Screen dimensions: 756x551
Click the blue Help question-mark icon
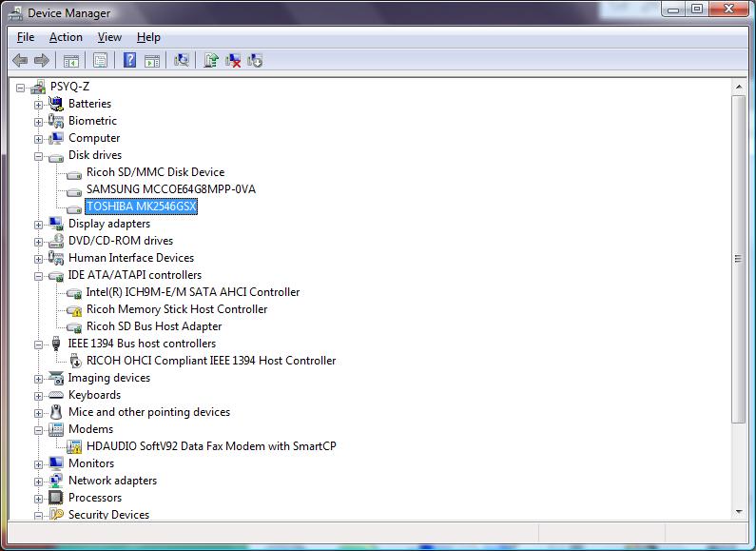pyautogui.click(x=129, y=60)
